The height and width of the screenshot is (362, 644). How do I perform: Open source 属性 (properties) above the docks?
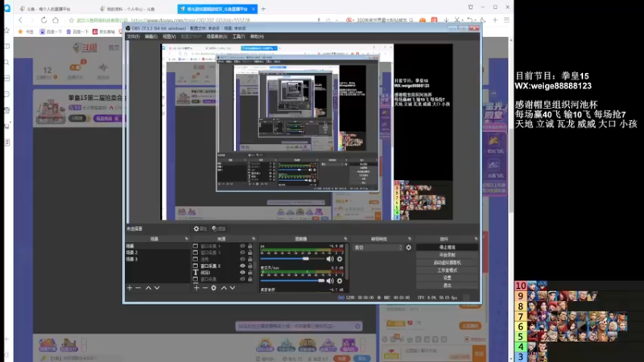point(200,228)
